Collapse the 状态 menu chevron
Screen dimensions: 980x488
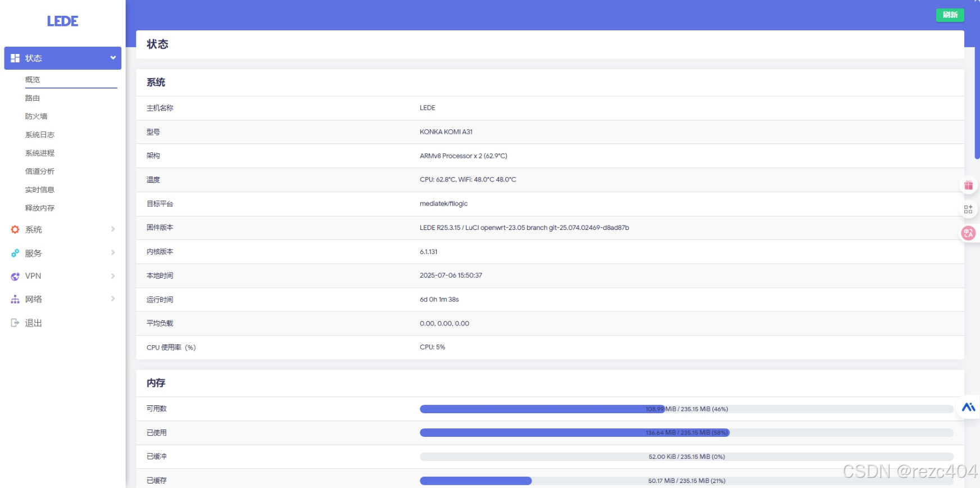[x=113, y=58]
